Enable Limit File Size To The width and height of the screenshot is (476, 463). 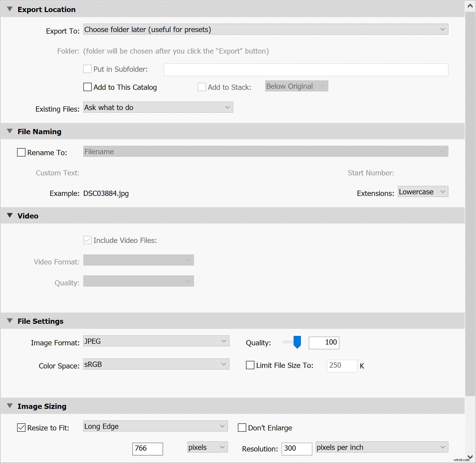pos(250,365)
